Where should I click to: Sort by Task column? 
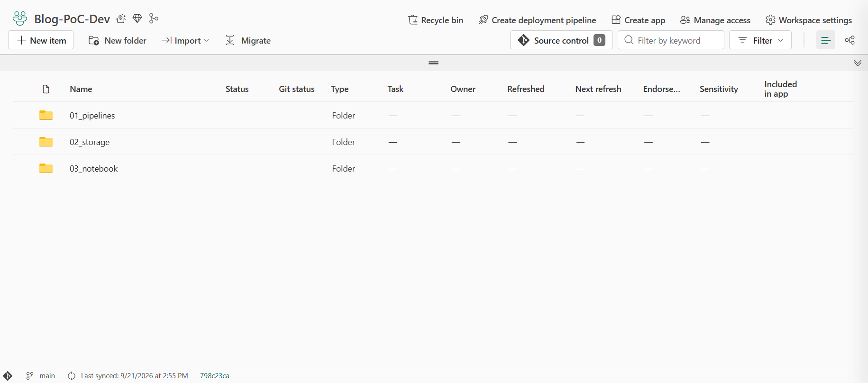pos(395,89)
